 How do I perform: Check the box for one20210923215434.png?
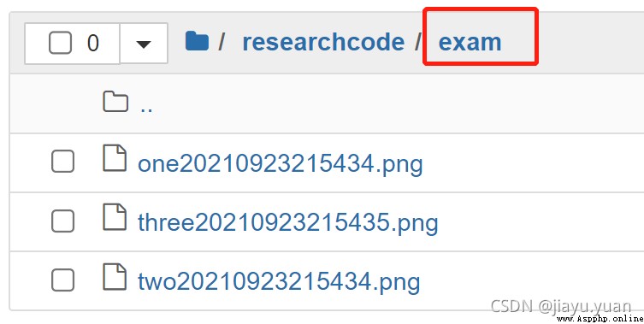tap(62, 162)
